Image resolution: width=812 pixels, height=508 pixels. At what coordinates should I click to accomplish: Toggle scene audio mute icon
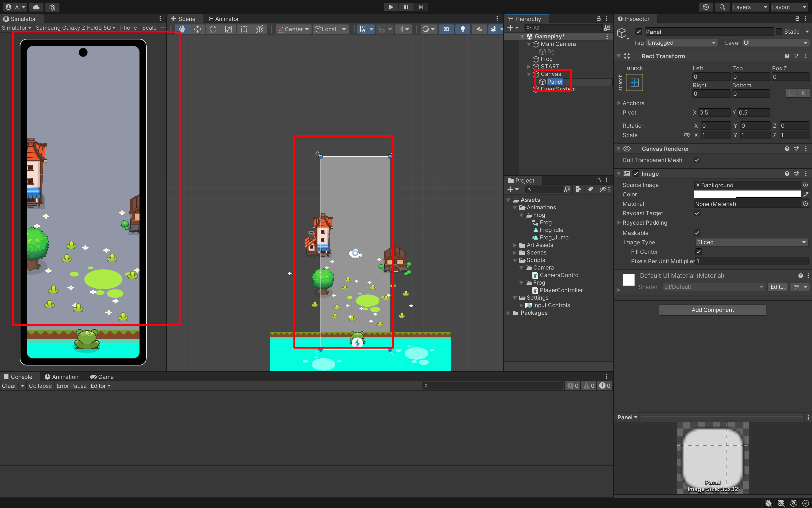coord(479,29)
